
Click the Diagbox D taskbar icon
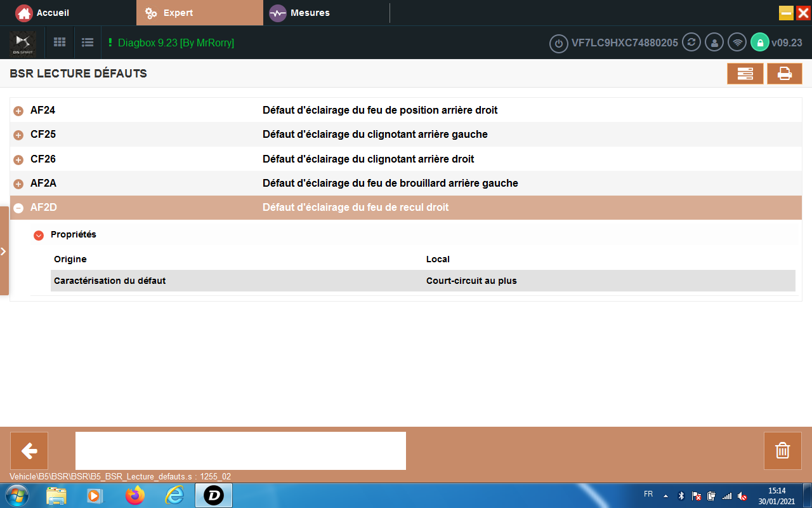214,495
